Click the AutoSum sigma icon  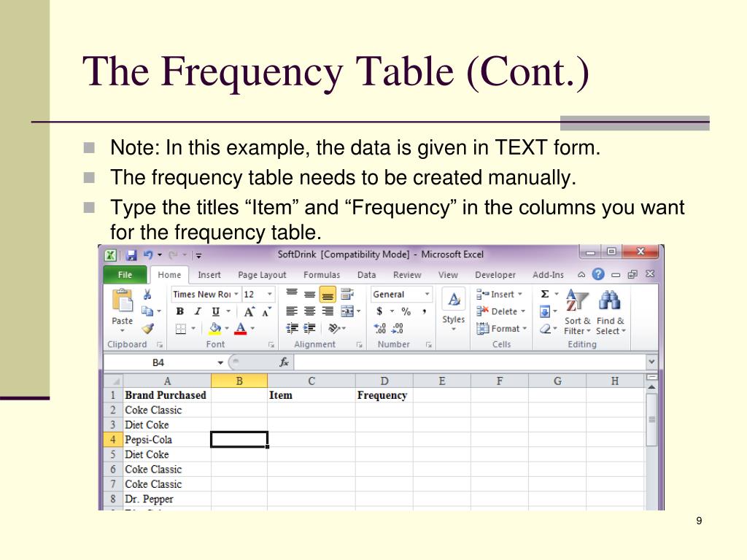(545, 295)
